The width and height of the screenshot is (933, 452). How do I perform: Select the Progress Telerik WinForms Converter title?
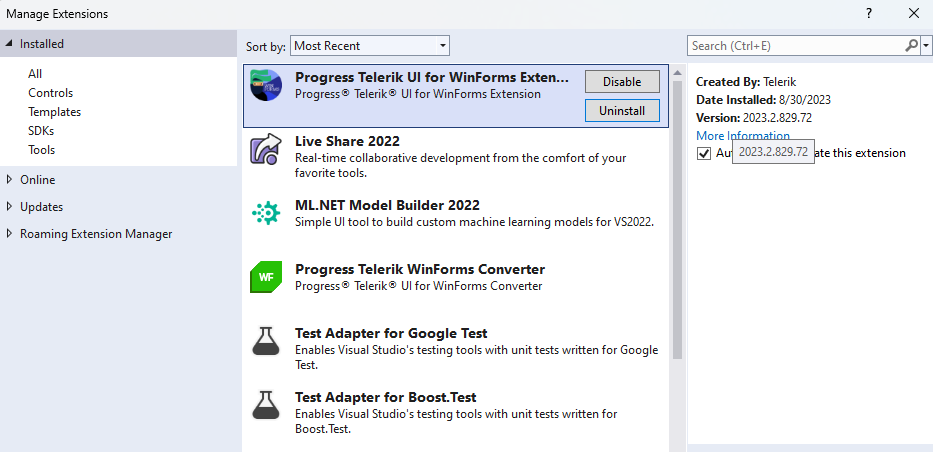point(420,269)
